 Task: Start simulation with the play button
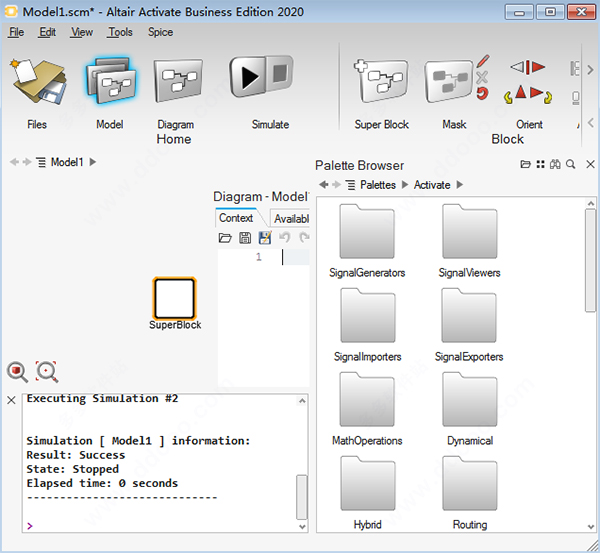click(247, 77)
